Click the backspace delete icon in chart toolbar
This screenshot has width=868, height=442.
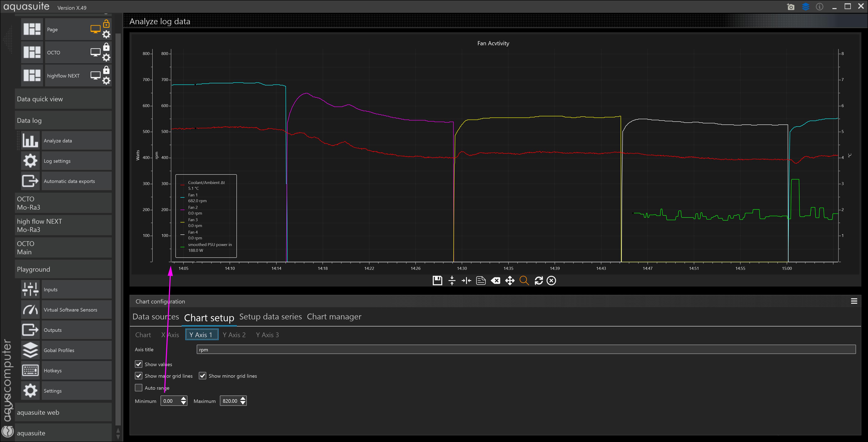[495, 280]
